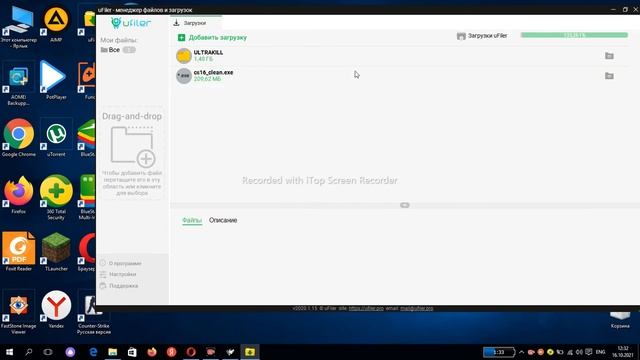
Task: Open Opera from taskbar
Action: pos(191,352)
